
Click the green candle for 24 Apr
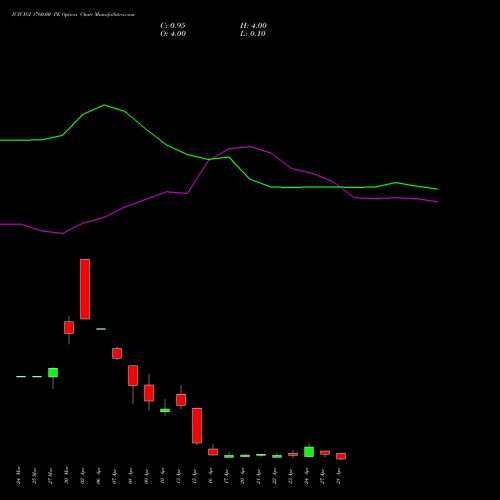309,452
